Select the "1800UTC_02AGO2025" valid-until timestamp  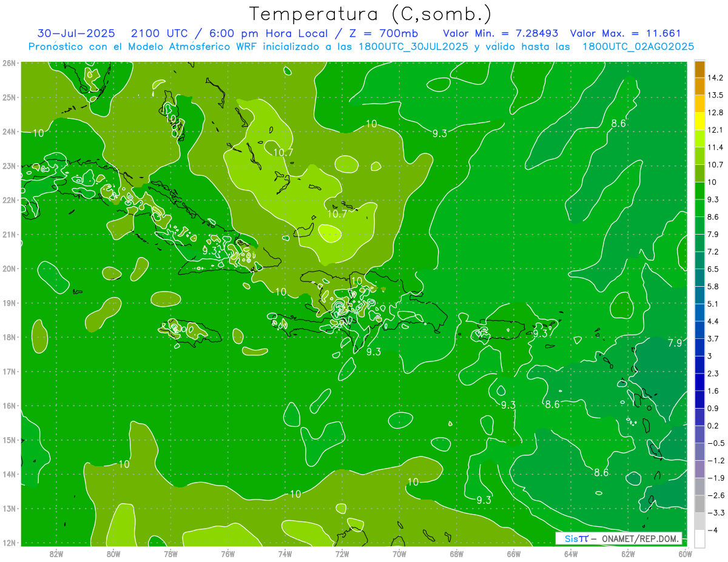(638, 47)
